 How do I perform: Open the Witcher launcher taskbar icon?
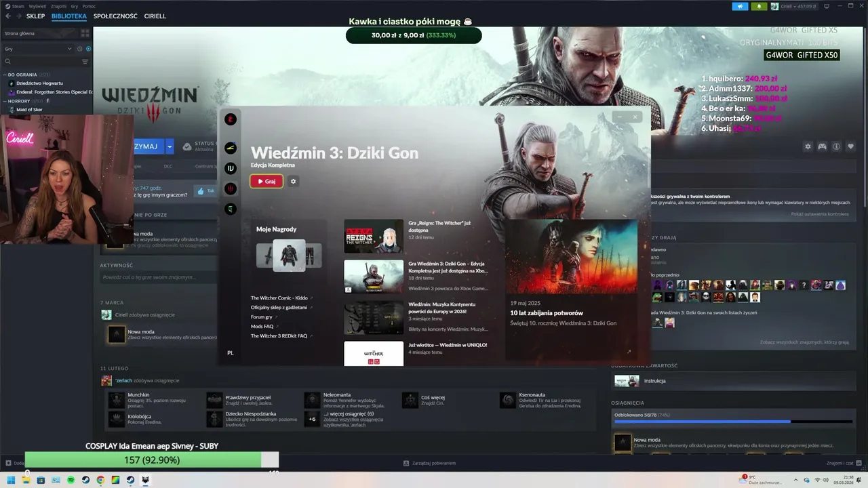pos(145,481)
